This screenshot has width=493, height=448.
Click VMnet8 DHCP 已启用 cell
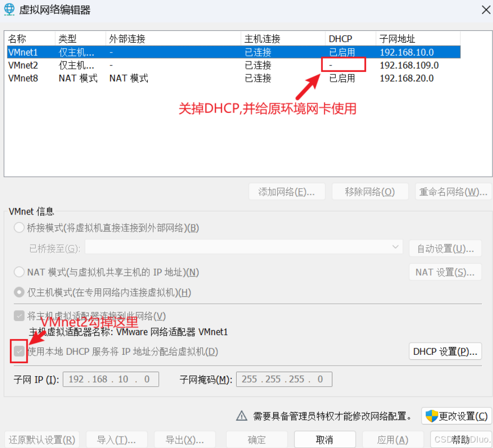click(342, 78)
